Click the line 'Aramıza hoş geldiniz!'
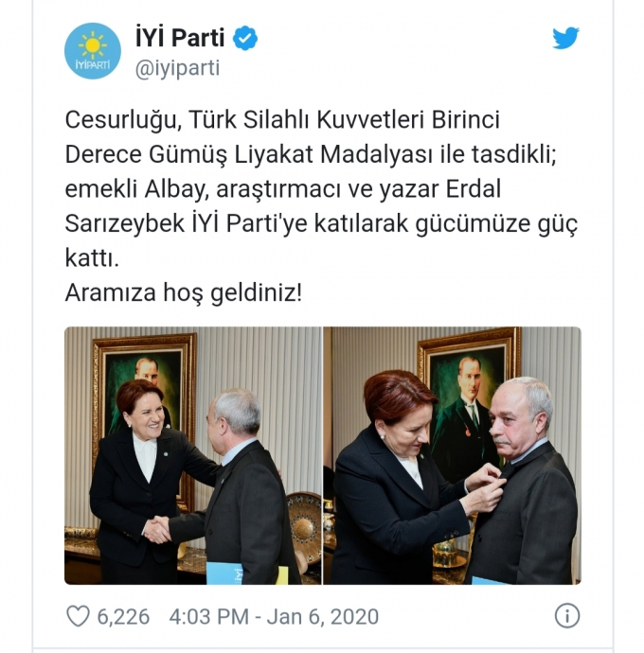 click(184, 292)
